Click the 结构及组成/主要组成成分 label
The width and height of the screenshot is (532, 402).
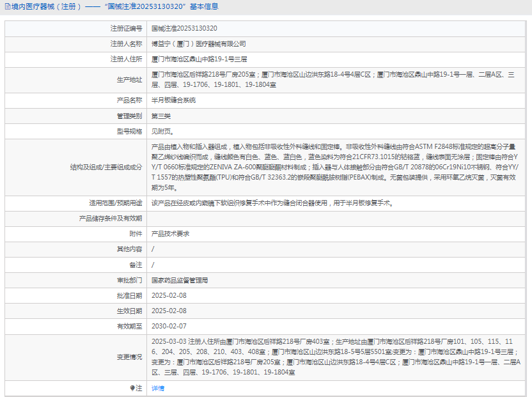(x=106, y=167)
